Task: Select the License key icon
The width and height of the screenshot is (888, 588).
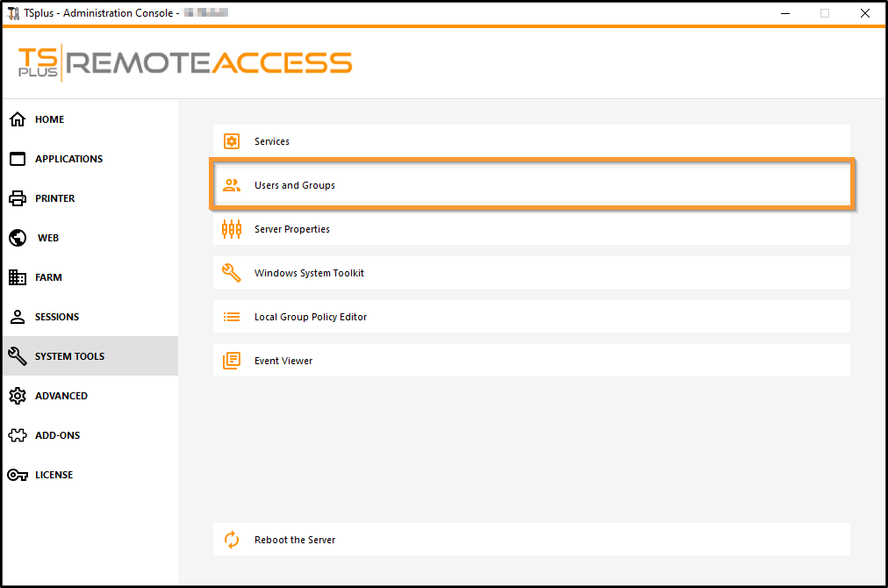Action: coord(17,475)
